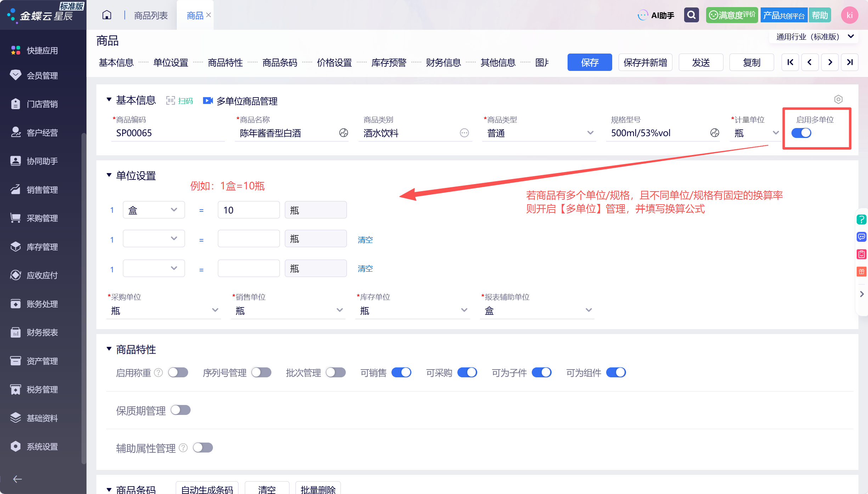Viewport: 868px width, 494px height.
Task: Open 库存管理 in the sidebar
Action: point(43,247)
